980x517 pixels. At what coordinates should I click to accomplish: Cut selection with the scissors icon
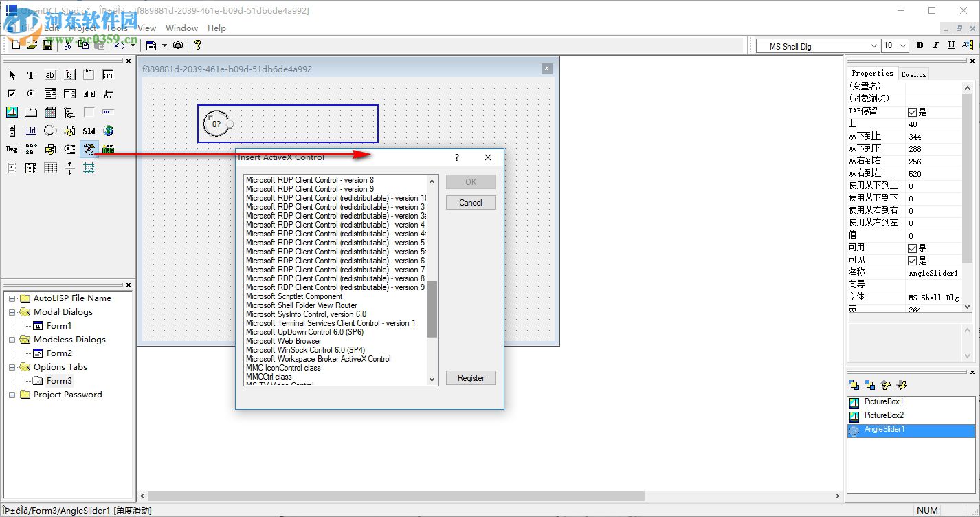pos(67,45)
